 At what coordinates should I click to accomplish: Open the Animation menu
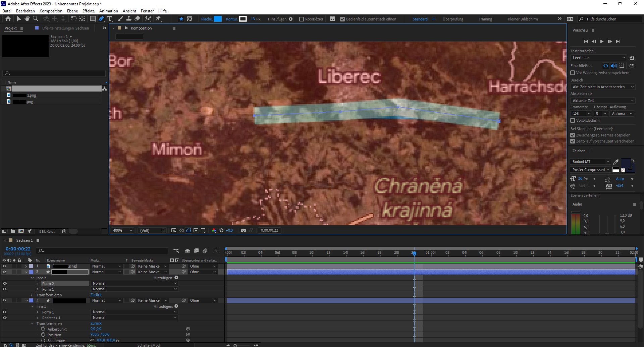[x=109, y=11]
